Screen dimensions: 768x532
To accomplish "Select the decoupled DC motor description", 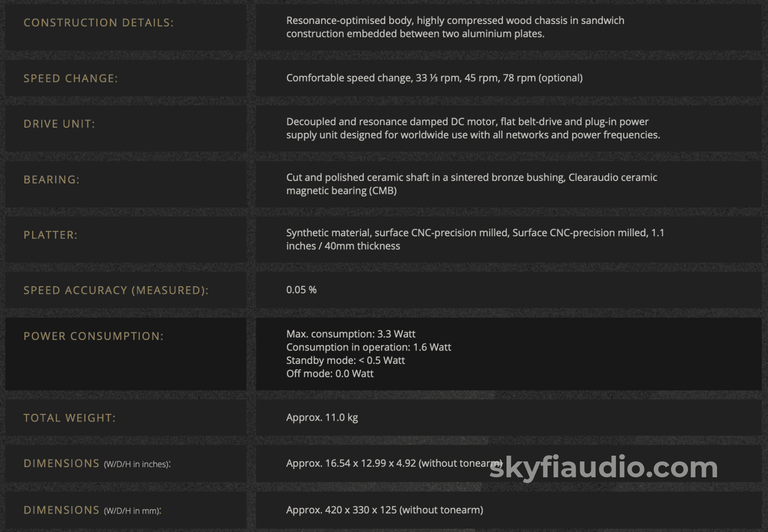I will point(473,128).
